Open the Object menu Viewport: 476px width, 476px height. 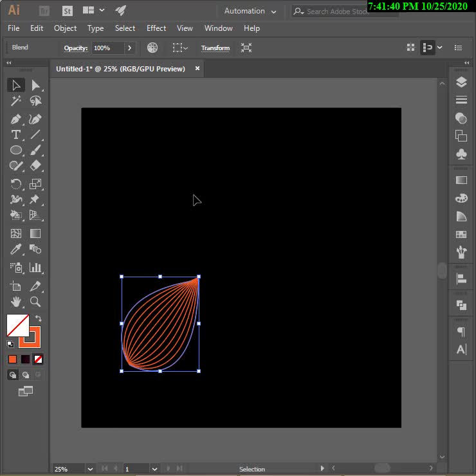pos(65,28)
